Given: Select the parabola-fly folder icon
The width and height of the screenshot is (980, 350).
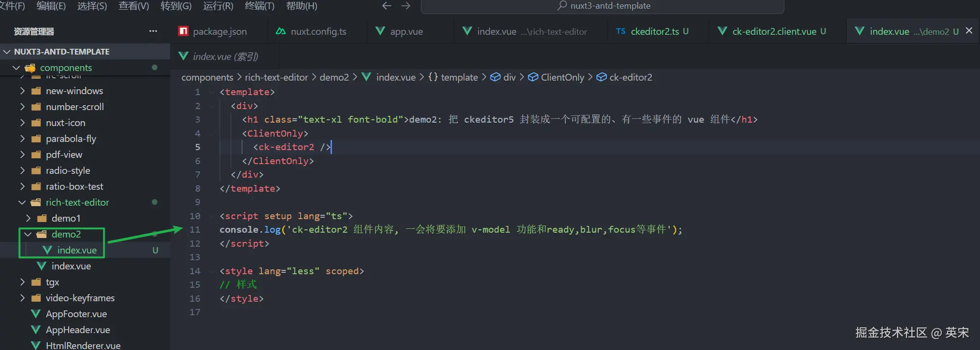Looking at the screenshot, I should coord(36,139).
